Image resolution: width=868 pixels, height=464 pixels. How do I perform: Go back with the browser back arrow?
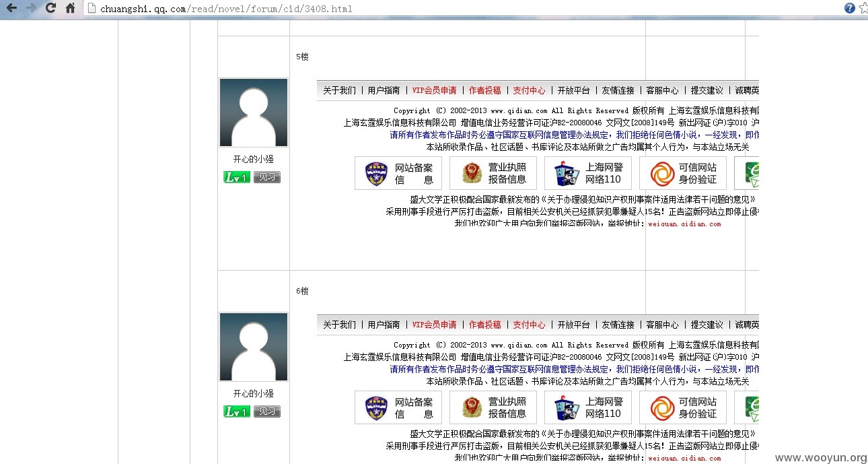pos(11,8)
